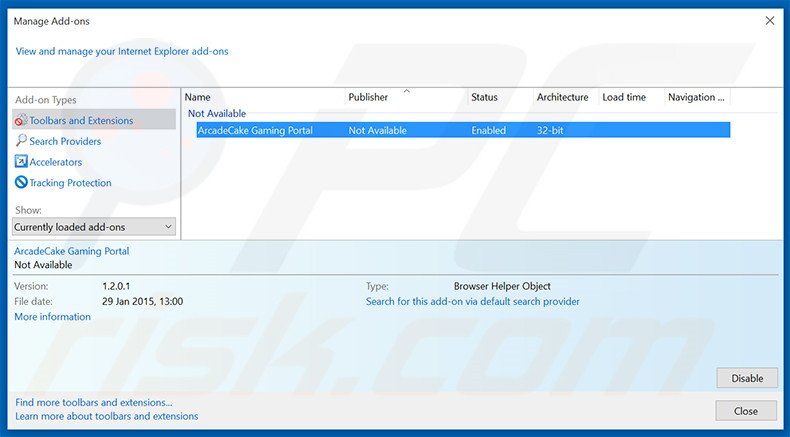Click the Enabled status cell

pyautogui.click(x=488, y=130)
